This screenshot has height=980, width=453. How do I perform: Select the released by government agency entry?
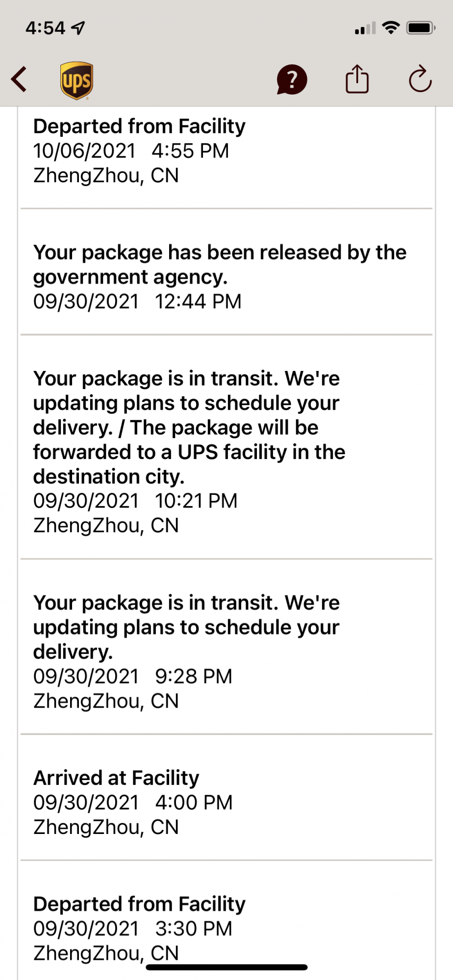[x=226, y=272]
